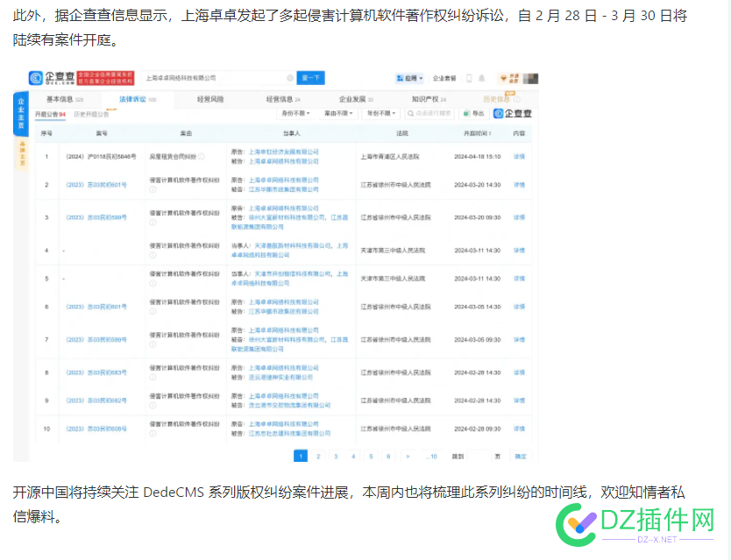Go to pagination page 2

coord(318,456)
